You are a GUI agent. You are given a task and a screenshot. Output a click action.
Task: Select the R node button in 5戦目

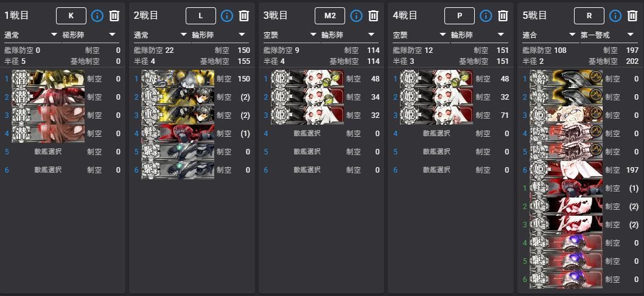click(x=589, y=16)
